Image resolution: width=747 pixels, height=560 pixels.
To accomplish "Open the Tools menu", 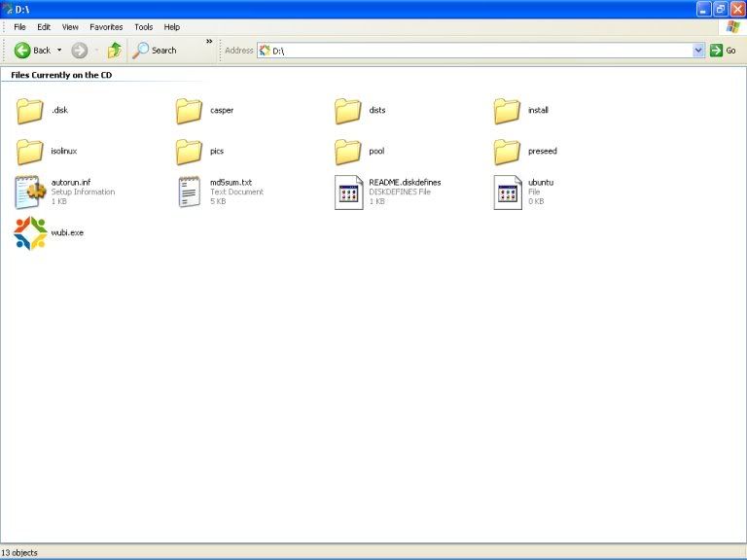I will (144, 27).
